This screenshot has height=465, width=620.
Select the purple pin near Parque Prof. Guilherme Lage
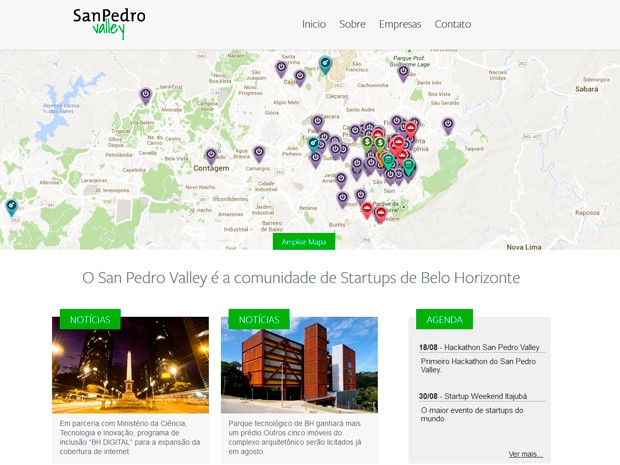click(403, 73)
